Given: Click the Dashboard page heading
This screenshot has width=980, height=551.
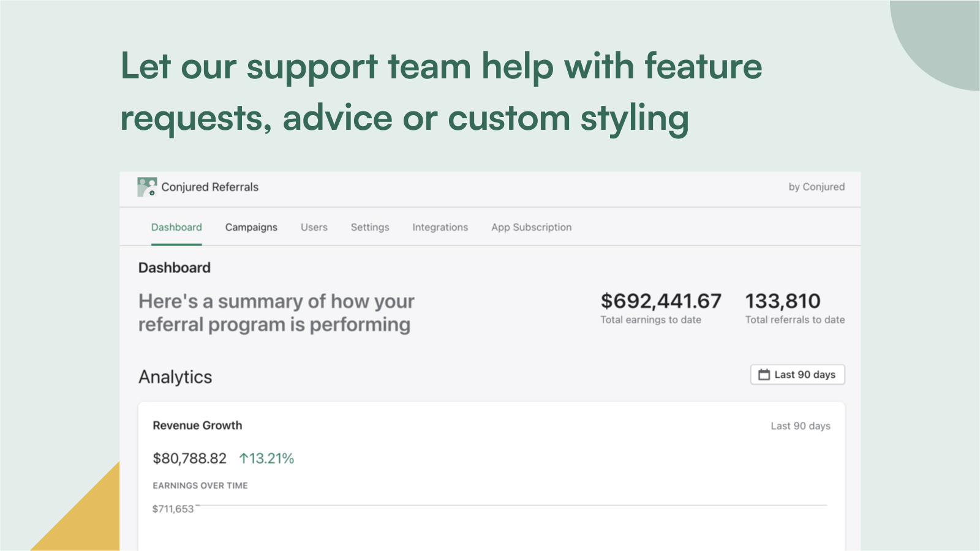Looking at the screenshot, I should 175,268.
